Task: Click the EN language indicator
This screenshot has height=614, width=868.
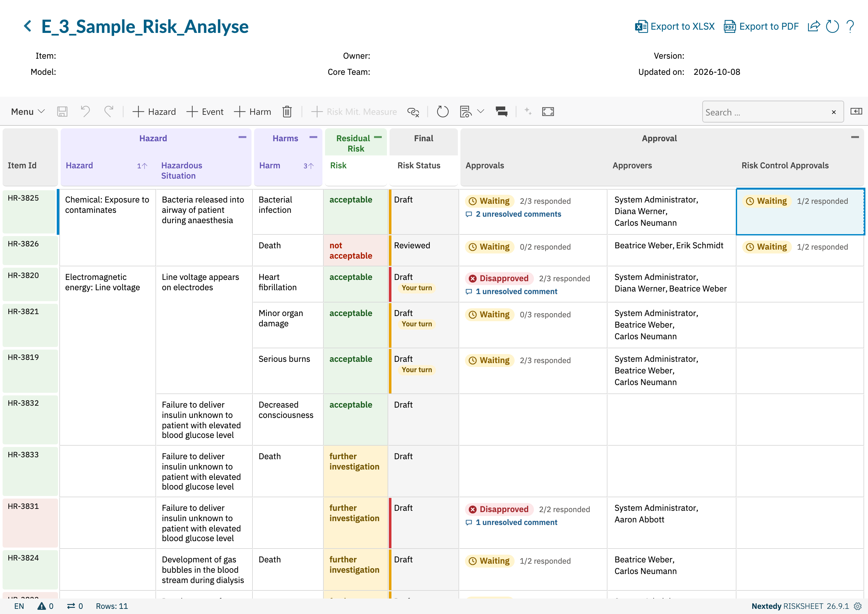Action: point(19,607)
